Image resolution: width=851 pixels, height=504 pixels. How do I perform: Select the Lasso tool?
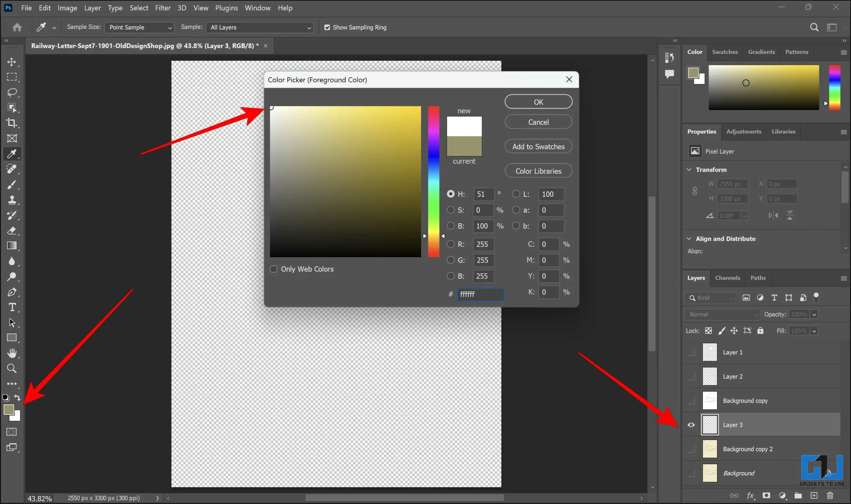12,92
